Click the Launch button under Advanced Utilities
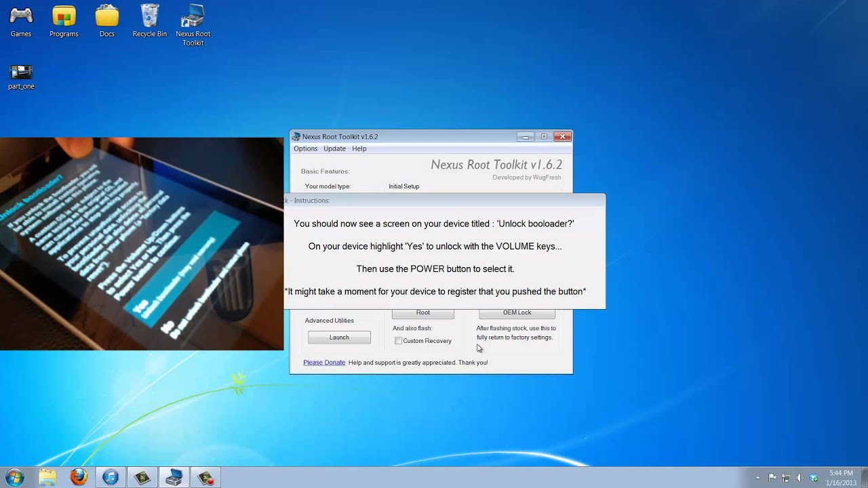Viewport: 868px width, 488px height. [339, 338]
